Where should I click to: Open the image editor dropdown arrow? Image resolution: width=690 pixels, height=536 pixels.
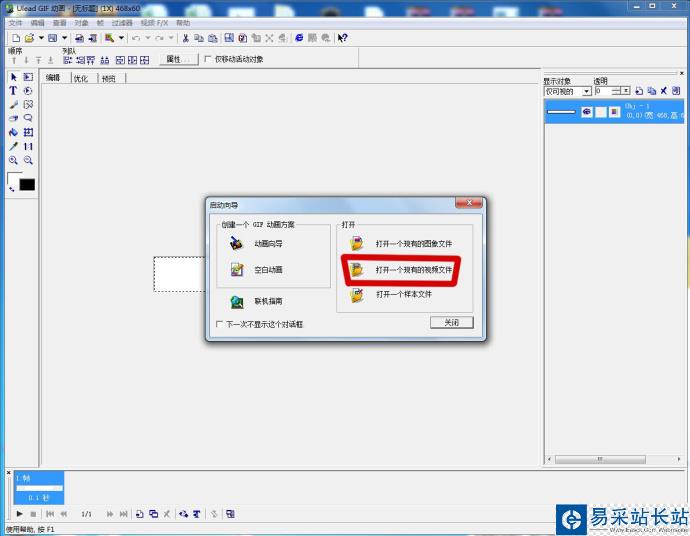pos(121,38)
